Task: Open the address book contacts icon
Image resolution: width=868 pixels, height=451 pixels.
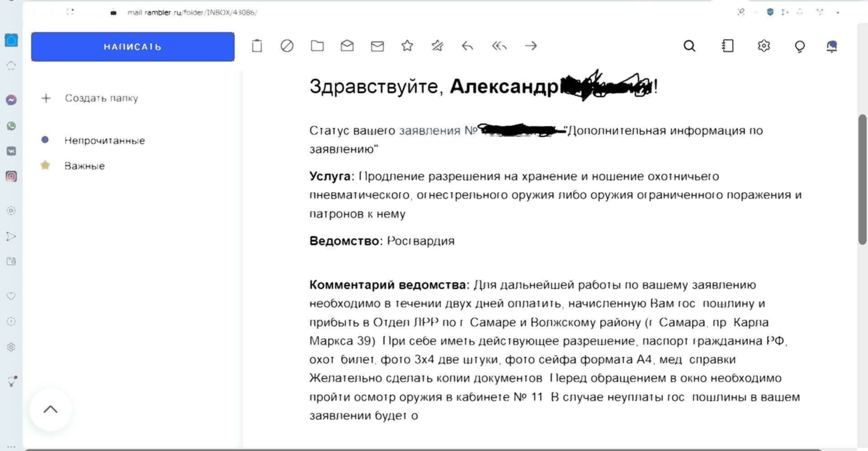Action: pos(728,46)
